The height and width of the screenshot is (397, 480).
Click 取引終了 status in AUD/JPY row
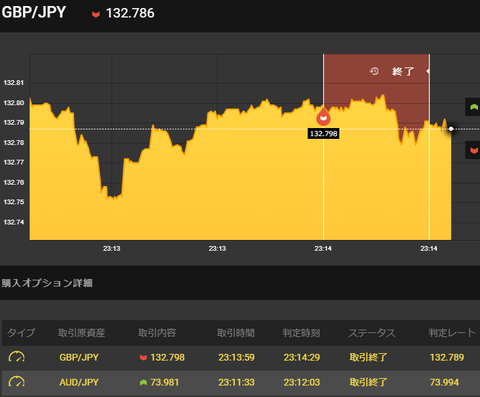pos(368,382)
